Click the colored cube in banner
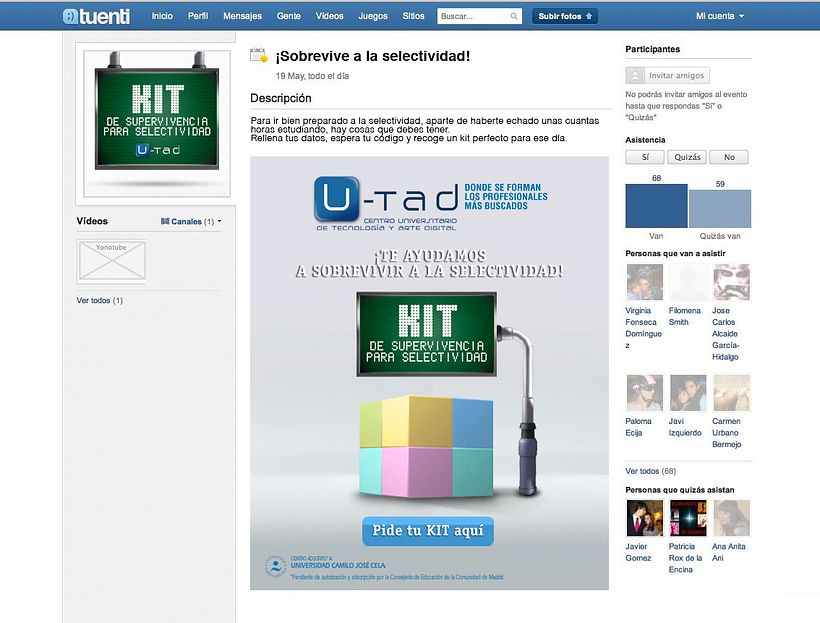 426,446
